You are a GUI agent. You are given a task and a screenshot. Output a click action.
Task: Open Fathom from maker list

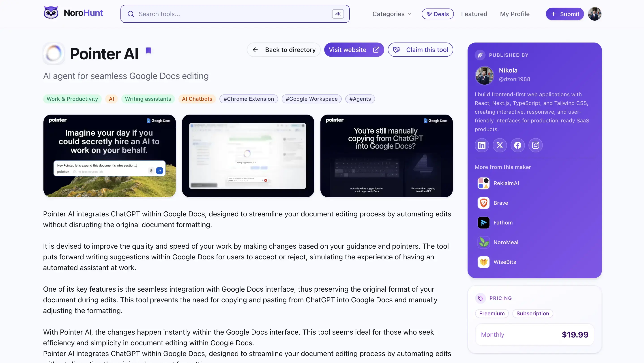[503, 223]
